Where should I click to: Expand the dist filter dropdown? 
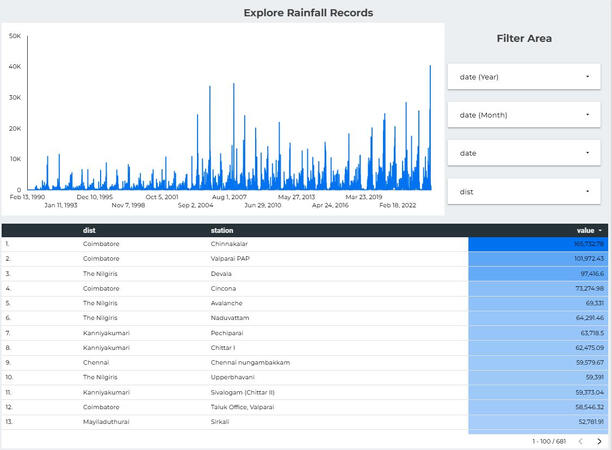tap(524, 191)
